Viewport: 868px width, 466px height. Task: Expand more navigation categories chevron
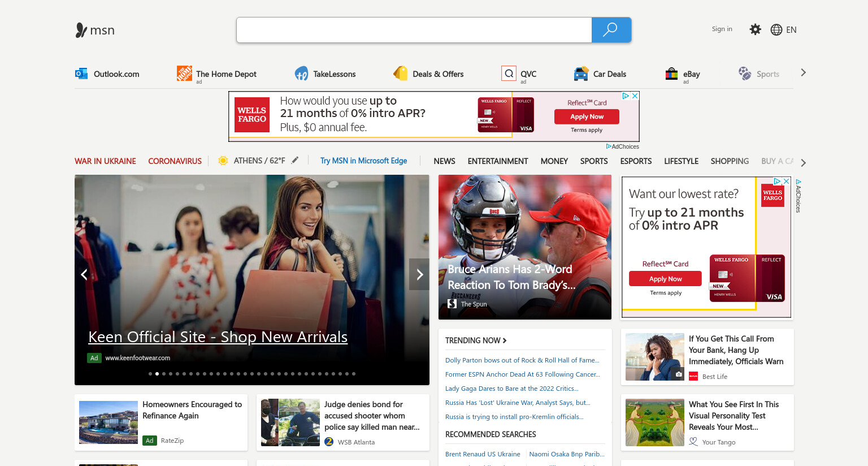[x=803, y=163]
